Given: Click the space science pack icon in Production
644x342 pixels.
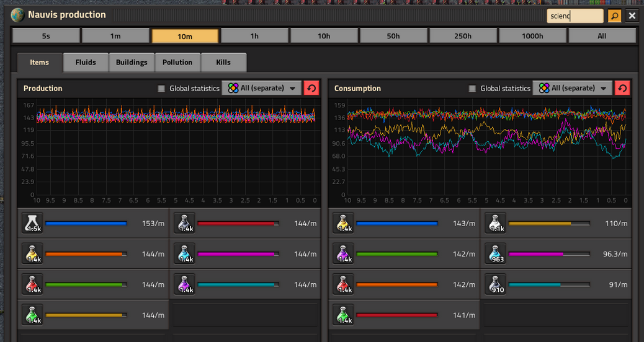Looking at the screenshot, I should pyautogui.click(x=32, y=224).
